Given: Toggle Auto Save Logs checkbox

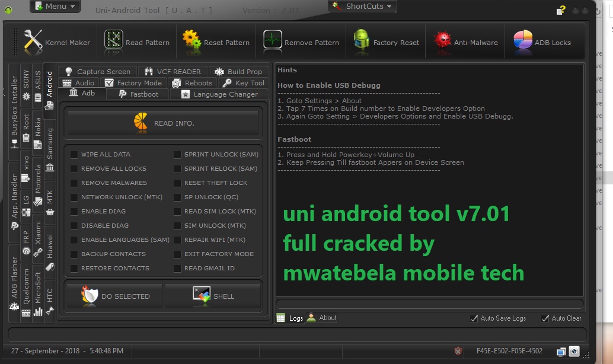Looking at the screenshot, I should pos(474,318).
